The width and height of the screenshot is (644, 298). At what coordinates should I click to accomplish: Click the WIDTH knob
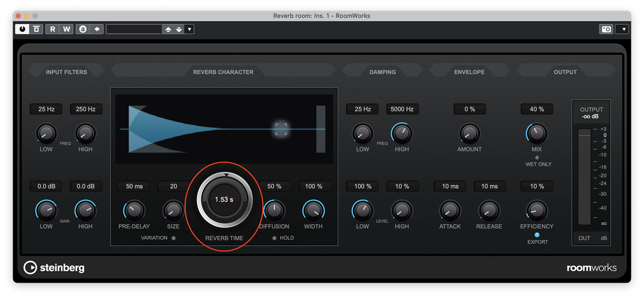(313, 211)
